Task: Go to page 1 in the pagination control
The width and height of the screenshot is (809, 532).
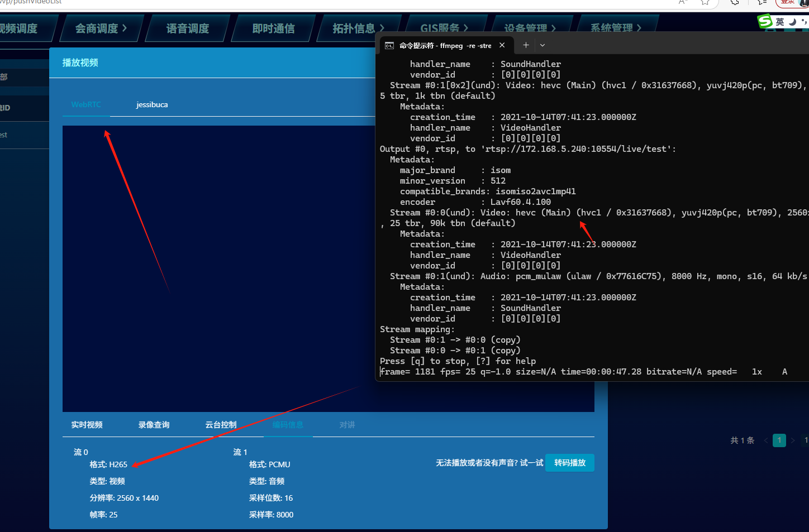Action: [779, 440]
